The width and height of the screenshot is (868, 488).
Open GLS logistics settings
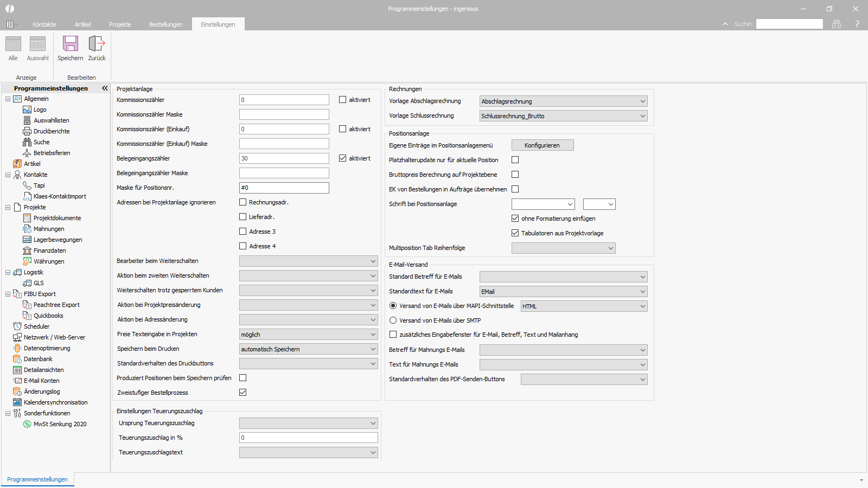pos(39,283)
